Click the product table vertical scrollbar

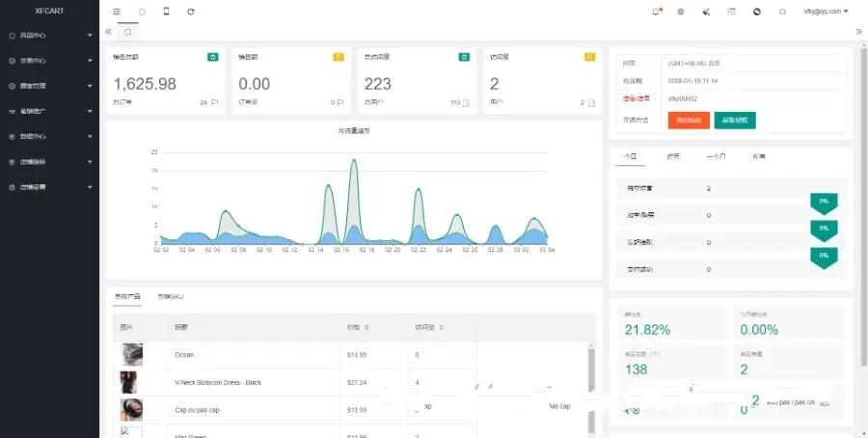click(x=591, y=389)
